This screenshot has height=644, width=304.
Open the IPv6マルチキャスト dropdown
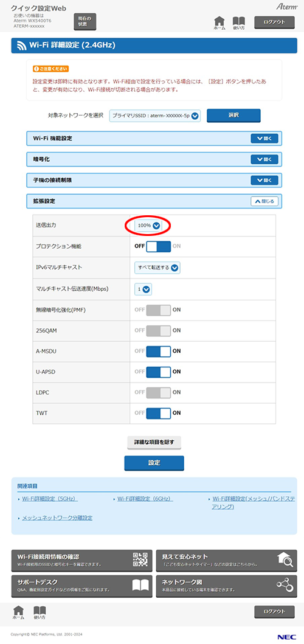tap(157, 268)
